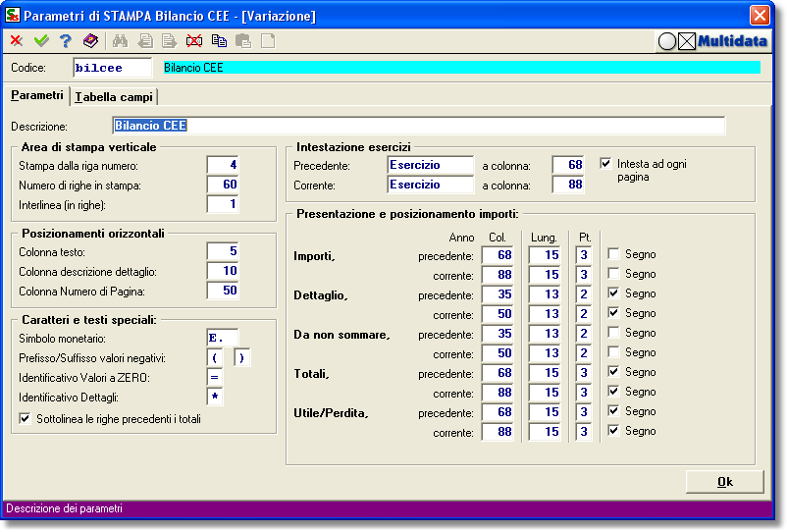Image resolution: width=787 pixels, height=532 pixels.
Task: Click the crossed box icon beside Multidata
Action: click(687, 41)
